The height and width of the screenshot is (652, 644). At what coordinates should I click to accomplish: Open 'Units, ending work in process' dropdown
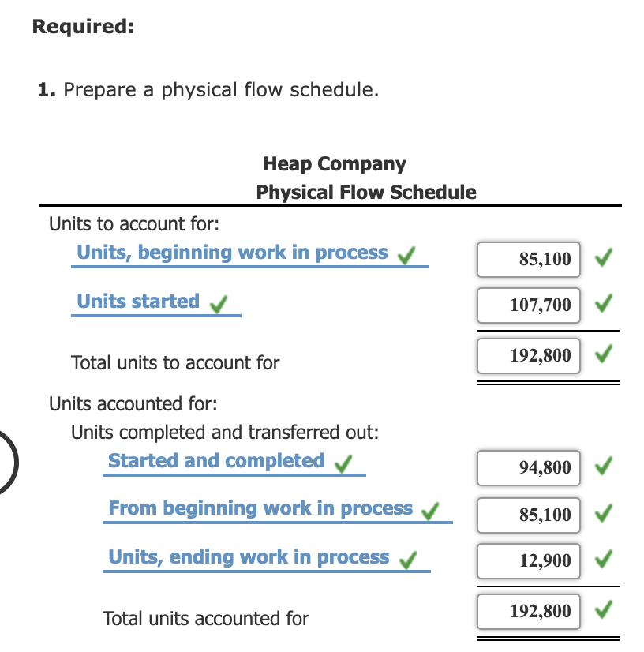pos(267,559)
